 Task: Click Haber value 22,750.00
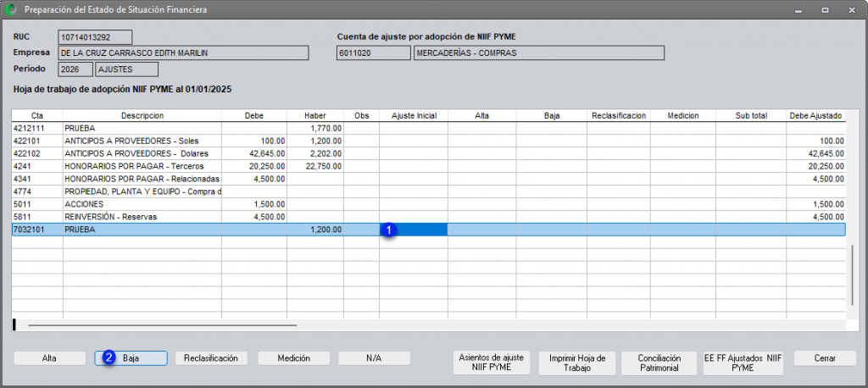click(315, 166)
